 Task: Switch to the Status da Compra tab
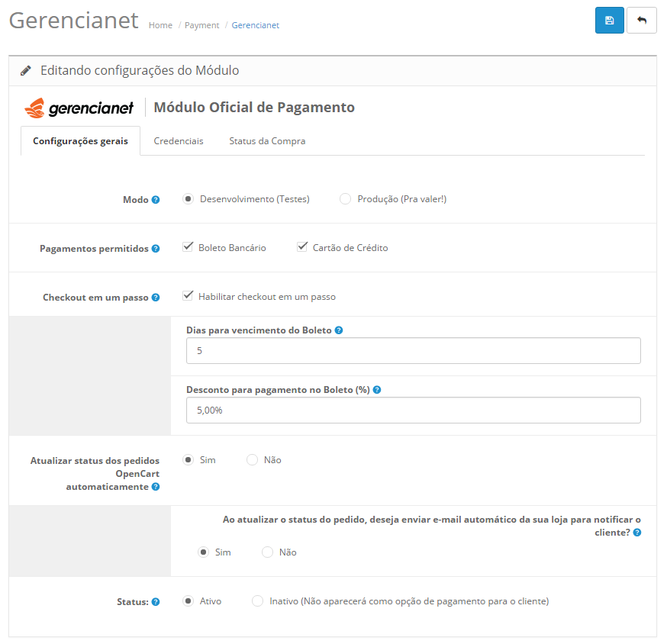click(267, 141)
